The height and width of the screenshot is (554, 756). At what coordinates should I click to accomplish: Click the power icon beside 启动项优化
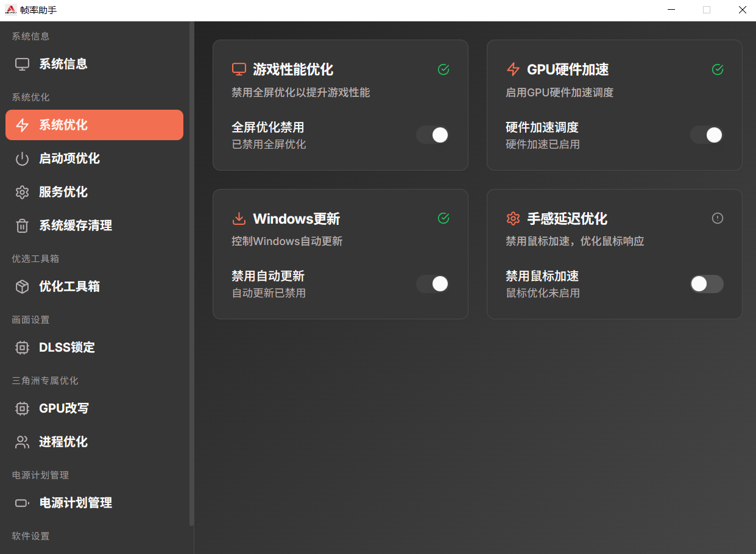[x=23, y=159]
